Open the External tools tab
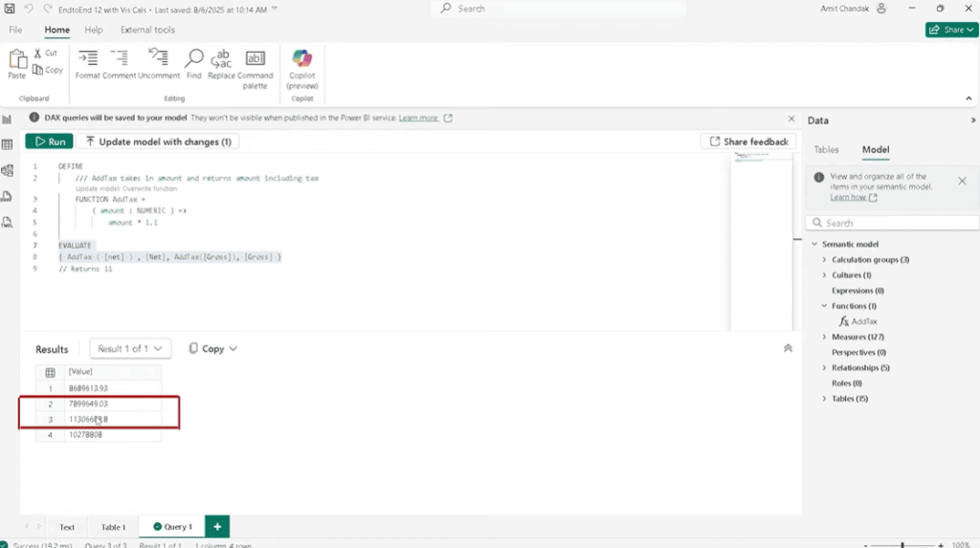Viewport: 980px width, 548px height. tap(147, 30)
